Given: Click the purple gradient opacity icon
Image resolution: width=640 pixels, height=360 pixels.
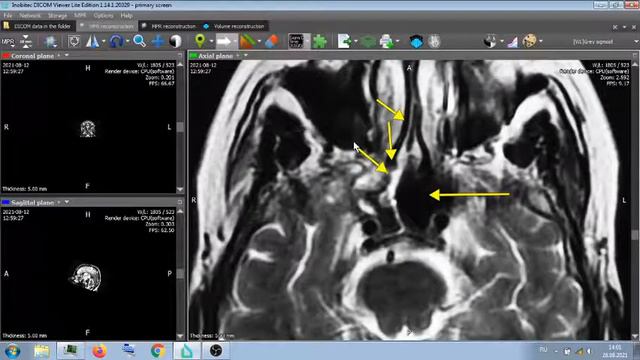Looking at the screenshot, I should click(x=513, y=41).
